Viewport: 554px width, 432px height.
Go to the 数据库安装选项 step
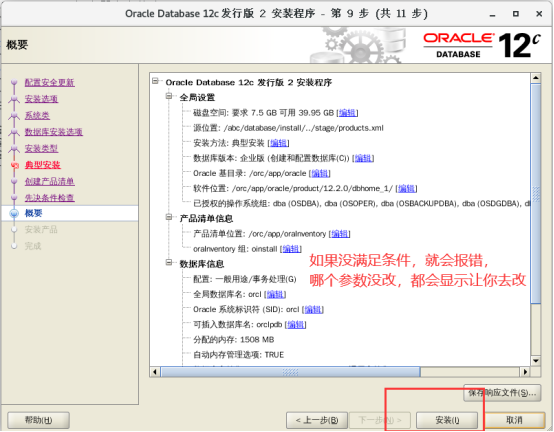tap(54, 132)
